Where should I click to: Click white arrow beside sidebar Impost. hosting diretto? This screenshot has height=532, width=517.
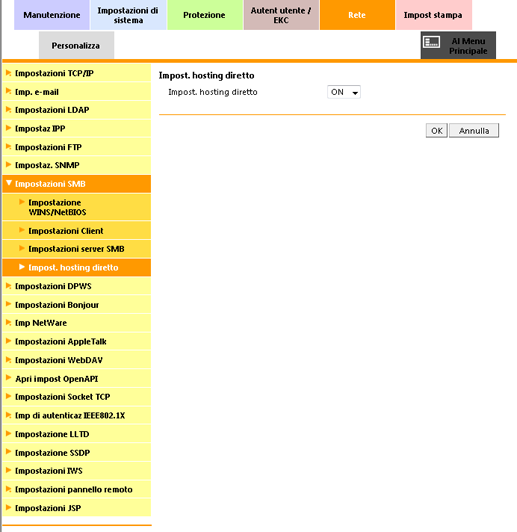[x=22, y=267]
